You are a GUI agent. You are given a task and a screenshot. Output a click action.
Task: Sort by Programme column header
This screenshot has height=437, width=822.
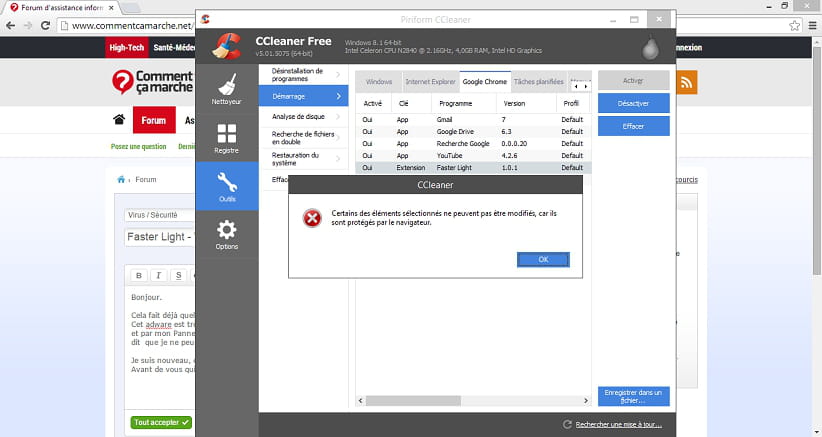(464, 103)
